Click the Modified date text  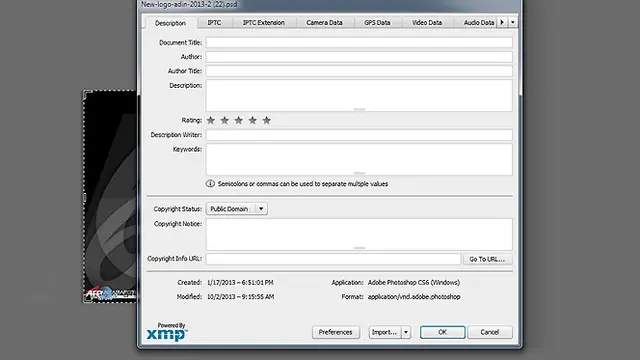coord(240,297)
